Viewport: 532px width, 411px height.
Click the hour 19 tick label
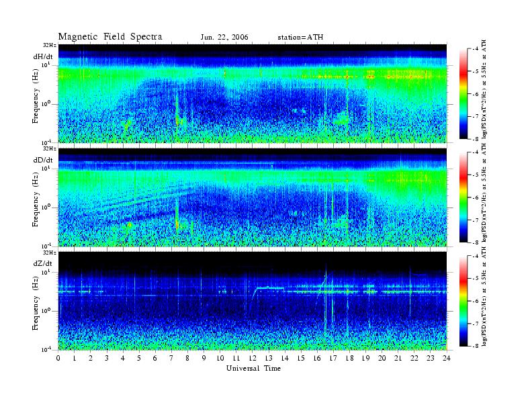click(x=365, y=359)
